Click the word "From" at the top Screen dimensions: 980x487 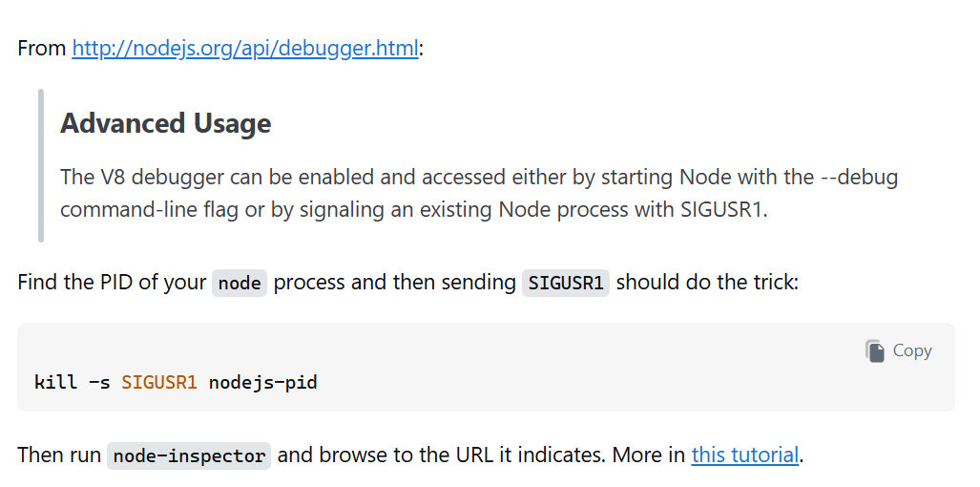pos(41,48)
